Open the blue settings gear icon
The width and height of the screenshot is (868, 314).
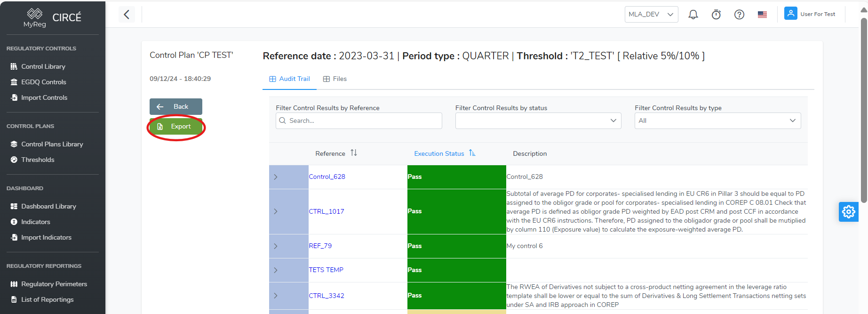pos(848,212)
